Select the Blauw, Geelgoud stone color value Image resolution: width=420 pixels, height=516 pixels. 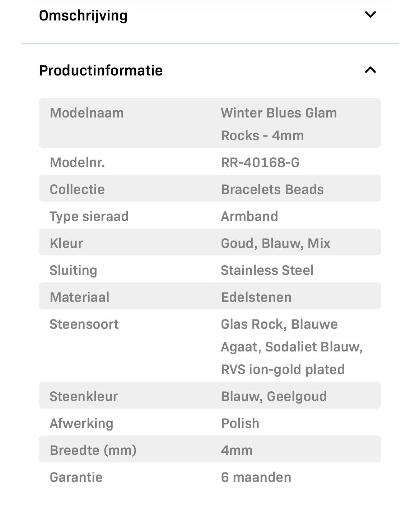274,396
